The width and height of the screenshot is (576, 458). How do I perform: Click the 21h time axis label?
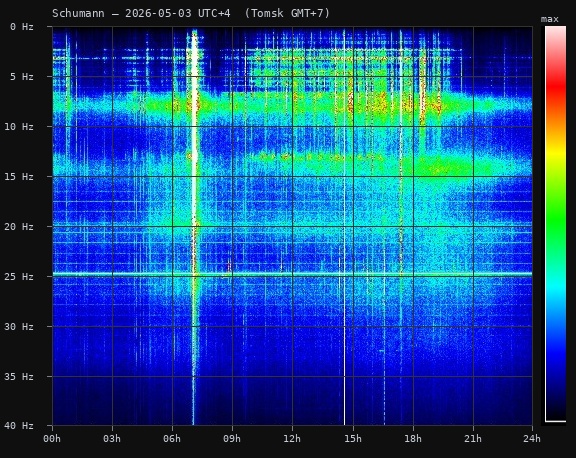(x=473, y=439)
